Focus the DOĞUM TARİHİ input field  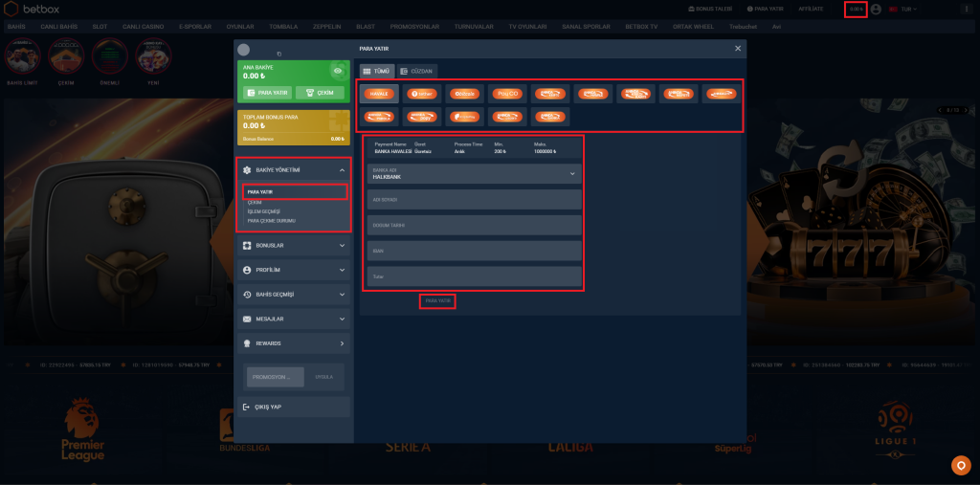pos(475,225)
